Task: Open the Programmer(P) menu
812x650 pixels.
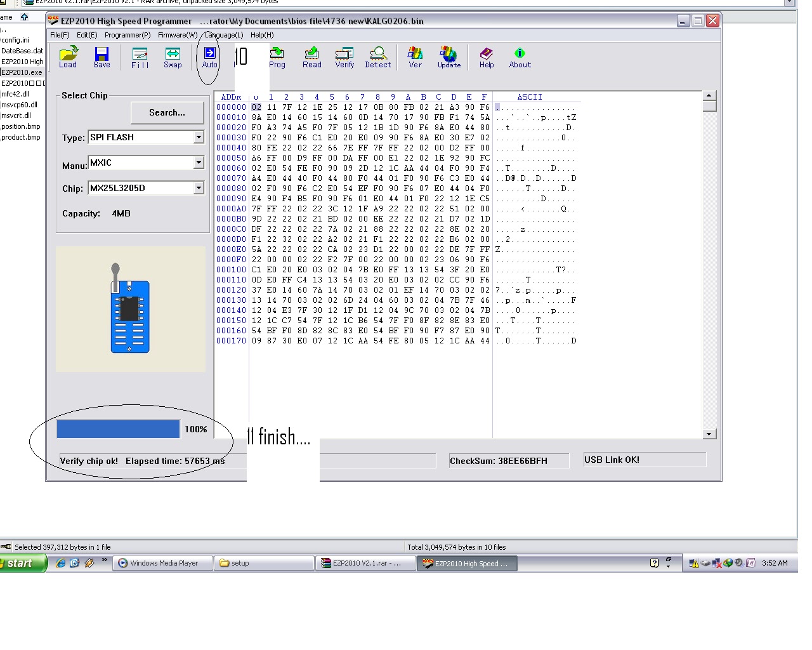Action: coord(128,35)
